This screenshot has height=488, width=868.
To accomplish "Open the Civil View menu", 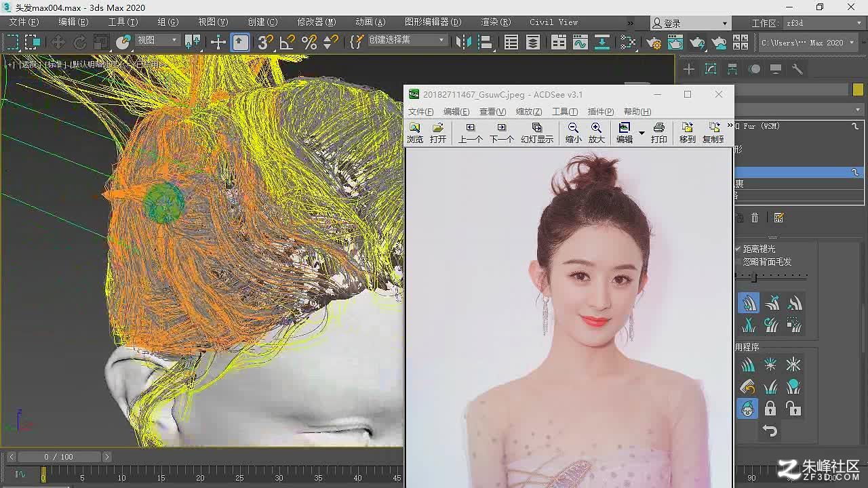I will click(x=554, y=22).
